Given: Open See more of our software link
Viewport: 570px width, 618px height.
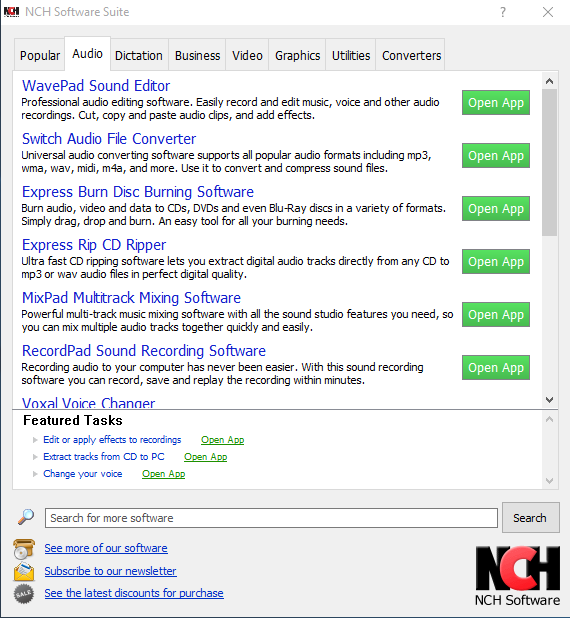Looking at the screenshot, I should coord(106,548).
